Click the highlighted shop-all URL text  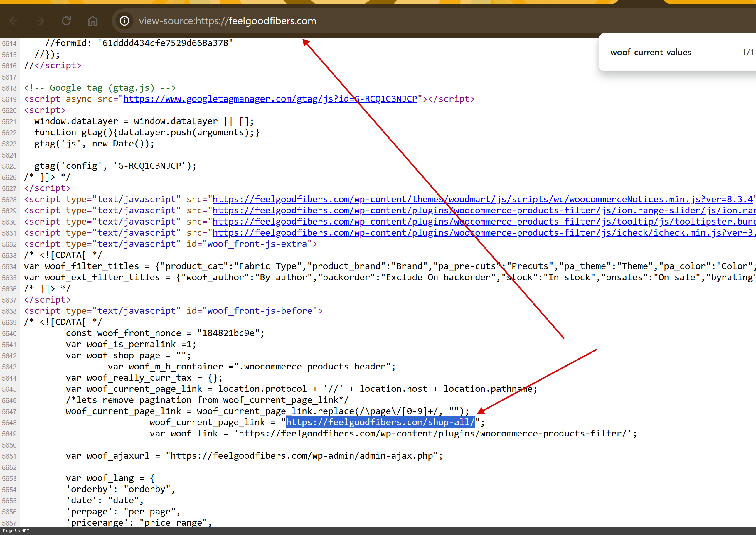pos(380,422)
